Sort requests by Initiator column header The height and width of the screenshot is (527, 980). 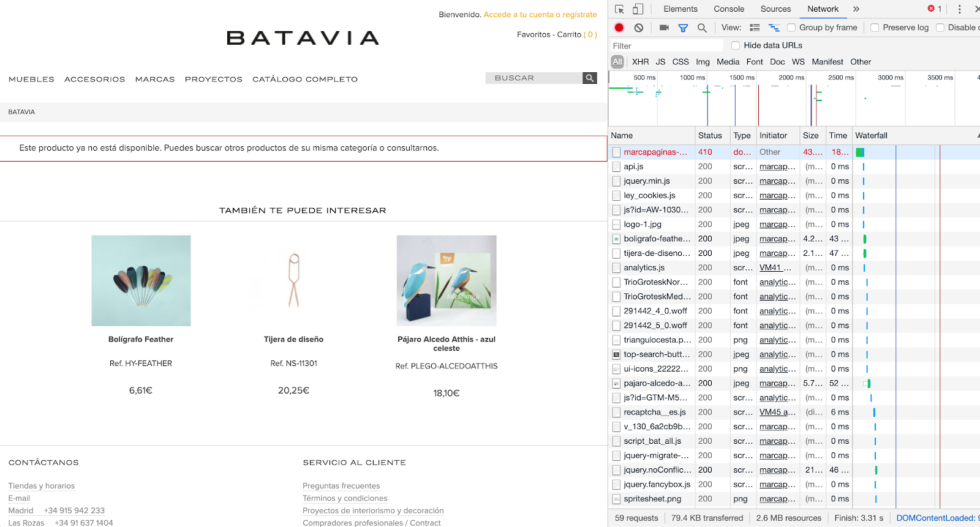coord(778,136)
